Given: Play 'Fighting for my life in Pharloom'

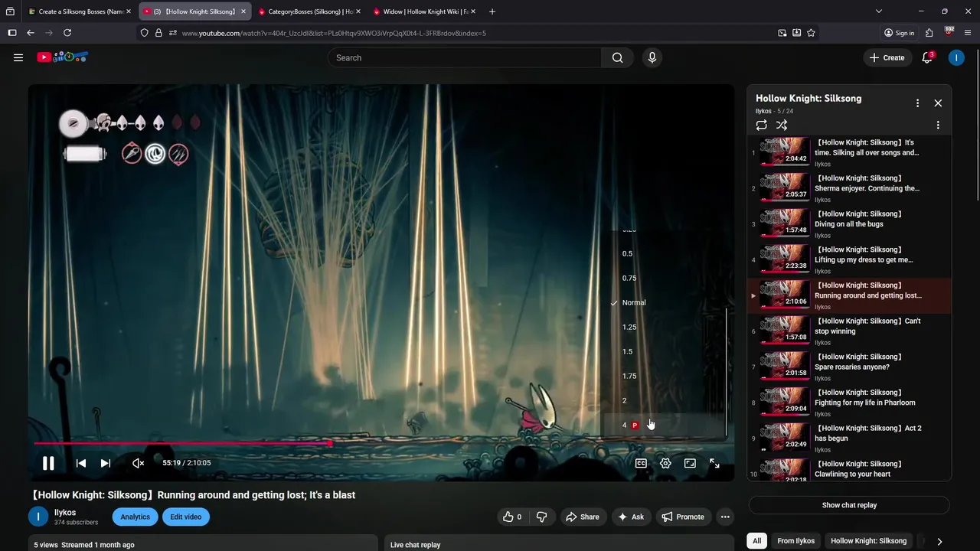Looking at the screenshot, I should (x=849, y=403).
